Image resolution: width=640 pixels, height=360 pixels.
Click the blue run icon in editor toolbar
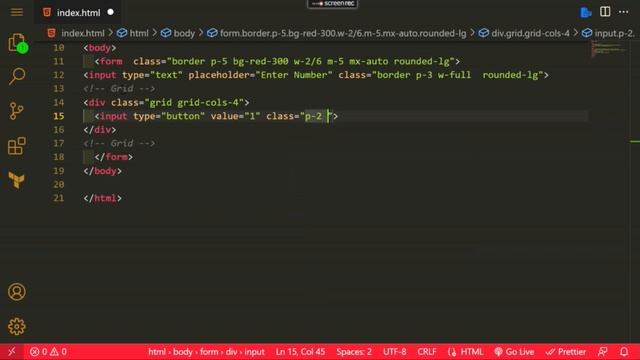coord(586,12)
